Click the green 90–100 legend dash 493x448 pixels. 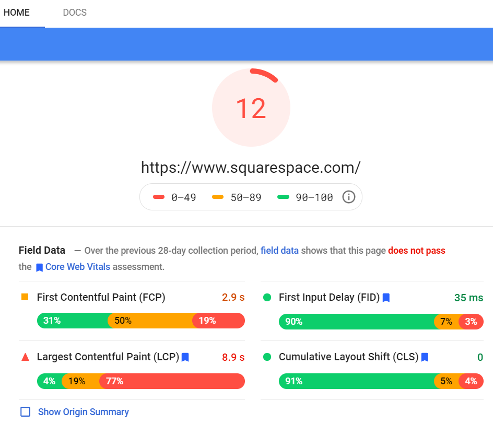283,197
